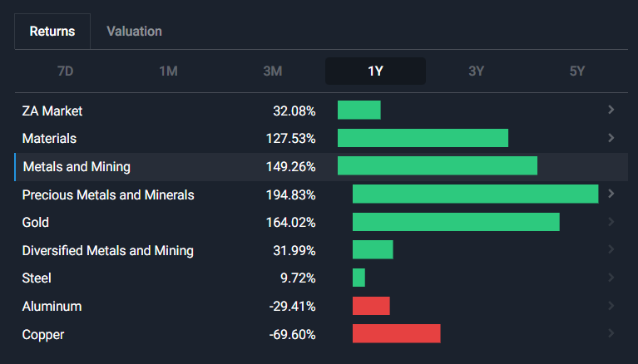Image resolution: width=638 pixels, height=364 pixels.
Task: Open Materials row arrow
Action: 611,138
